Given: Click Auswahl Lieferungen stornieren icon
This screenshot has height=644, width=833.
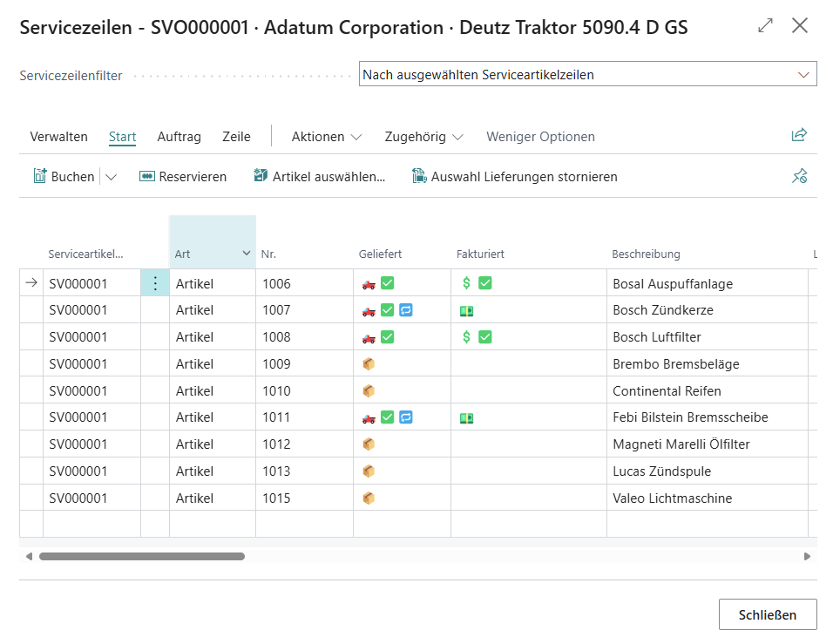Looking at the screenshot, I should (419, 176).
